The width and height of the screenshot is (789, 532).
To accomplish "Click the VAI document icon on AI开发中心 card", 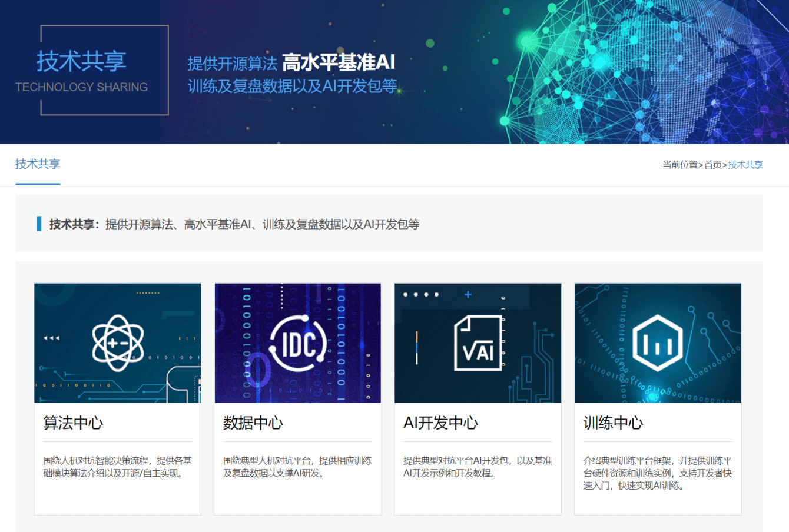I will pos(476,343).
